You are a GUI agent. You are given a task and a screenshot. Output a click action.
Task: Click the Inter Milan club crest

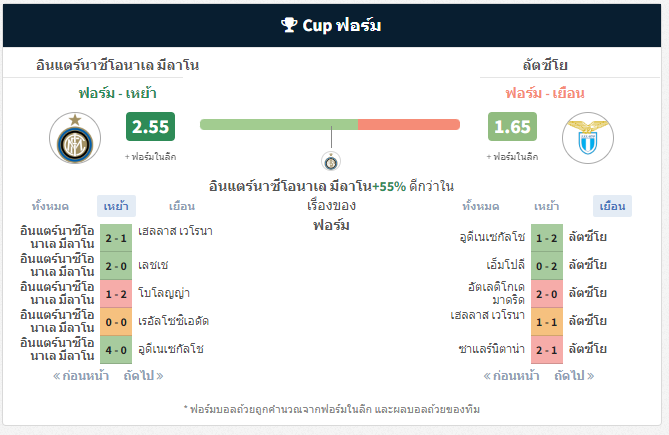(x=75, y=138)
